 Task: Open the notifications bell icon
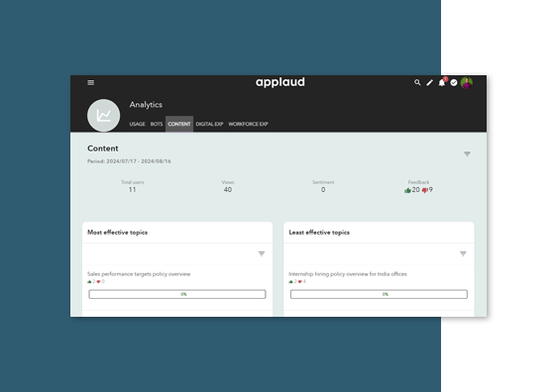pos(442,83)
